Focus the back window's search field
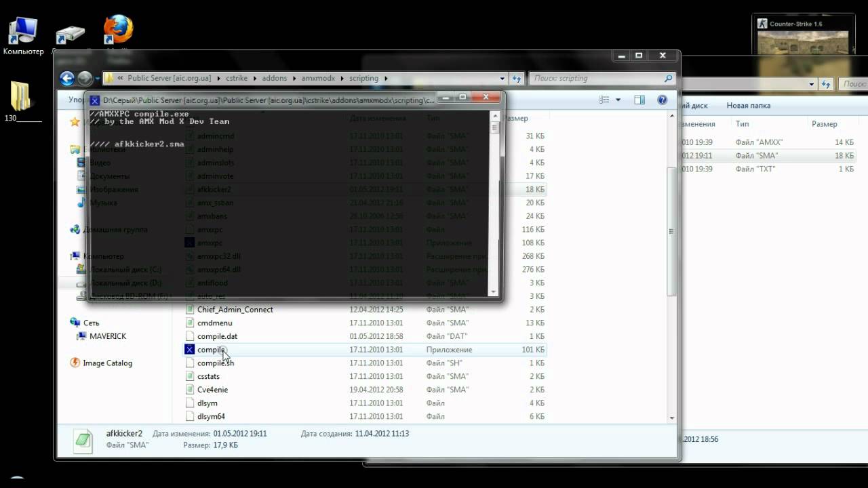 click(x=853, y=84)
